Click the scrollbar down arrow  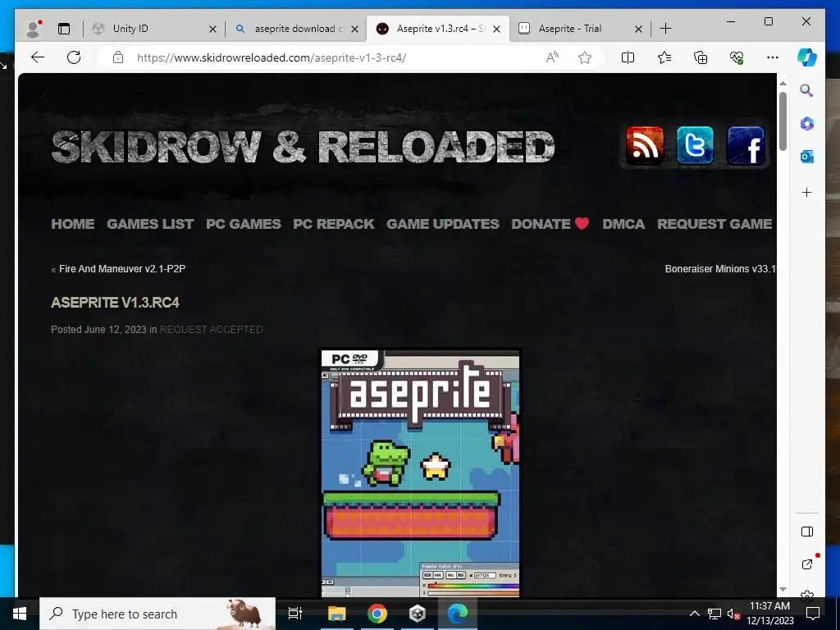pos(783,589)
